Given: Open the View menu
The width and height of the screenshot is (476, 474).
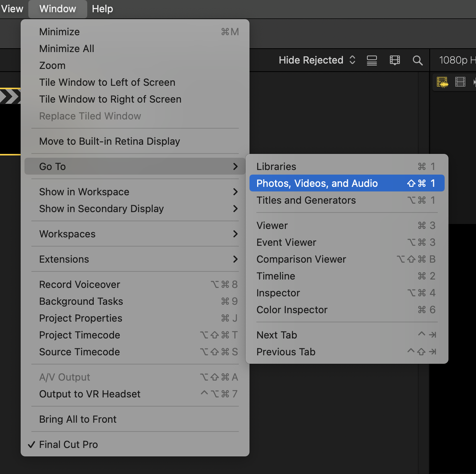Looking at the screenshot, I should coord(11,8).
